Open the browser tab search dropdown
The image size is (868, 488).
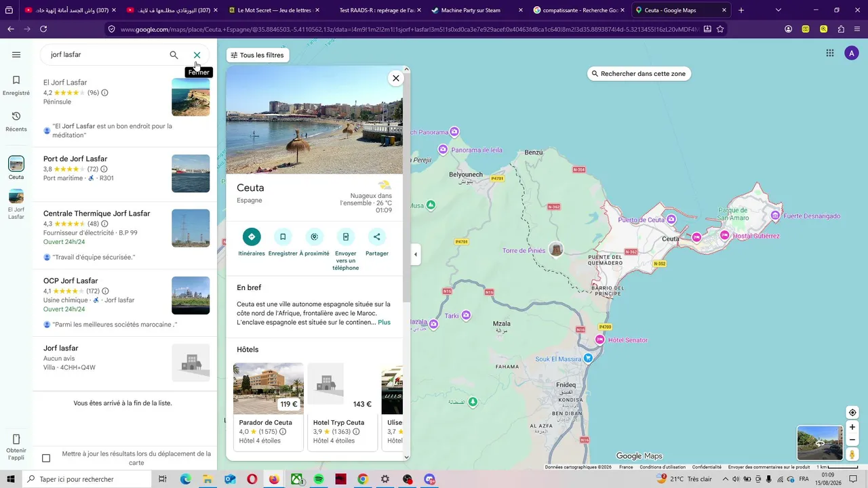point(778,10)
